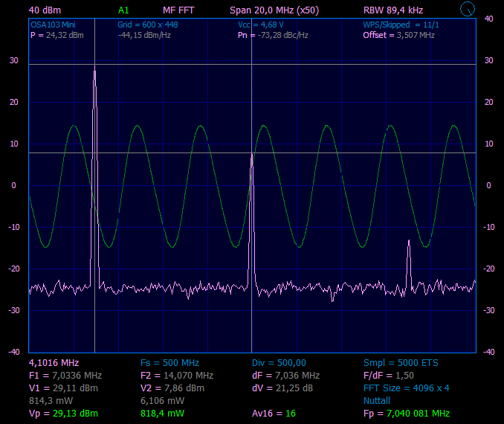Click the Fp = 7,040 081 MHz peak frequency

406,413
